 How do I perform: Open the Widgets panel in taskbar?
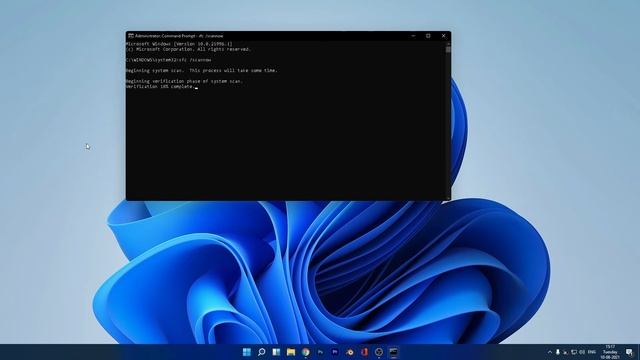click(276, 352)
